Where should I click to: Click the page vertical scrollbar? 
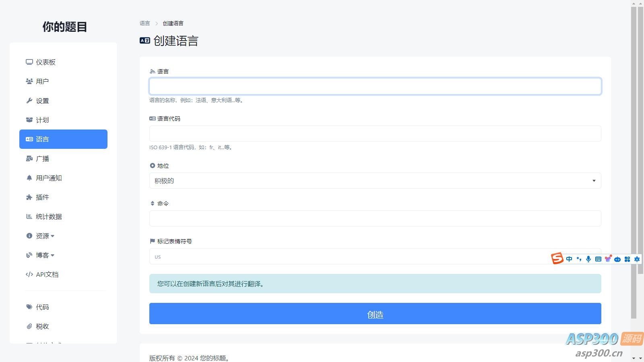pyautogui.click(x=634, y=161)
